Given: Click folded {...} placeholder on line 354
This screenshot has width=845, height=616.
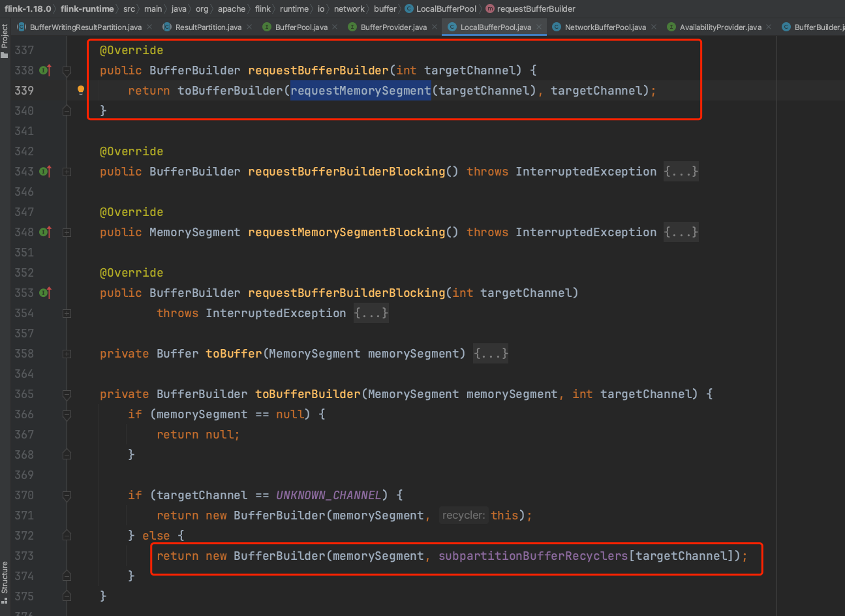Looking at the screenshot, I should tap(371, 313).
